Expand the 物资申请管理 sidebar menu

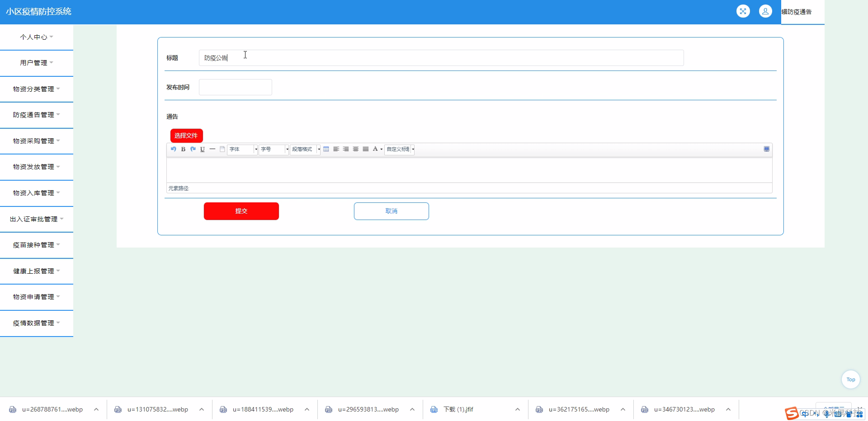point(37,297)
